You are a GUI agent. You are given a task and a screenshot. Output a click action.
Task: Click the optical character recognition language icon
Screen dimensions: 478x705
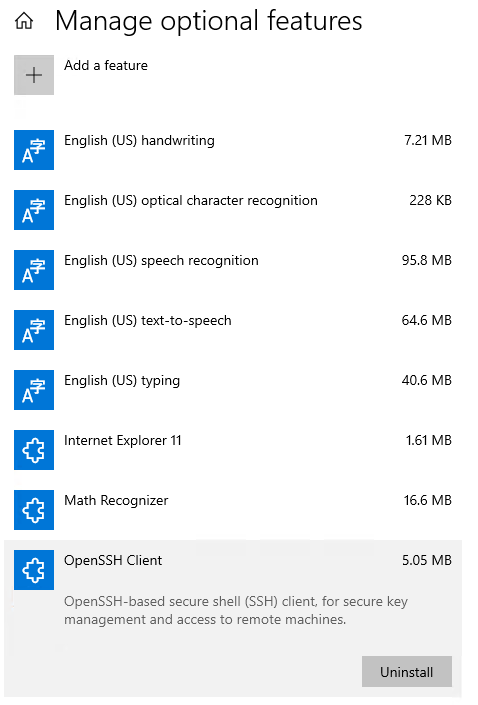click(34, 210)
